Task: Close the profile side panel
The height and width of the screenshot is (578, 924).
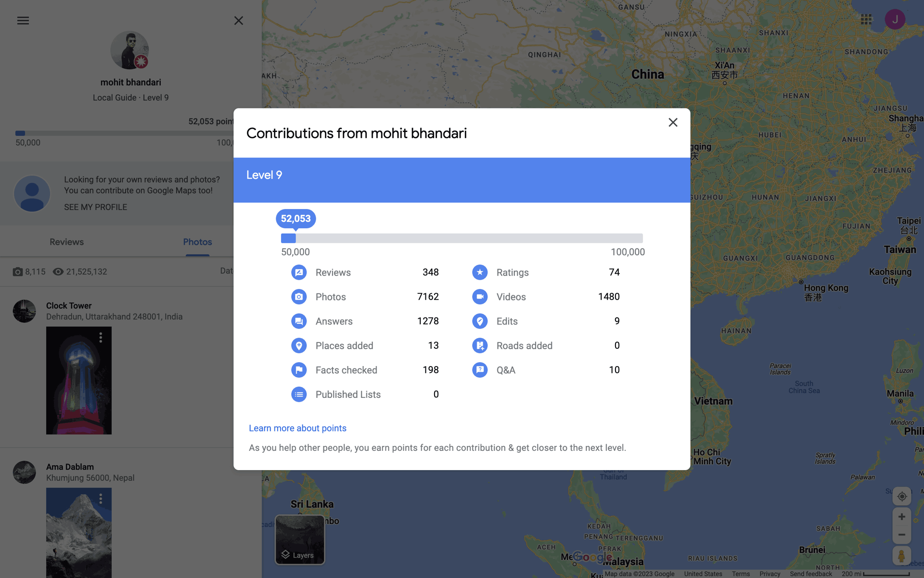Action: pos(239,21)
